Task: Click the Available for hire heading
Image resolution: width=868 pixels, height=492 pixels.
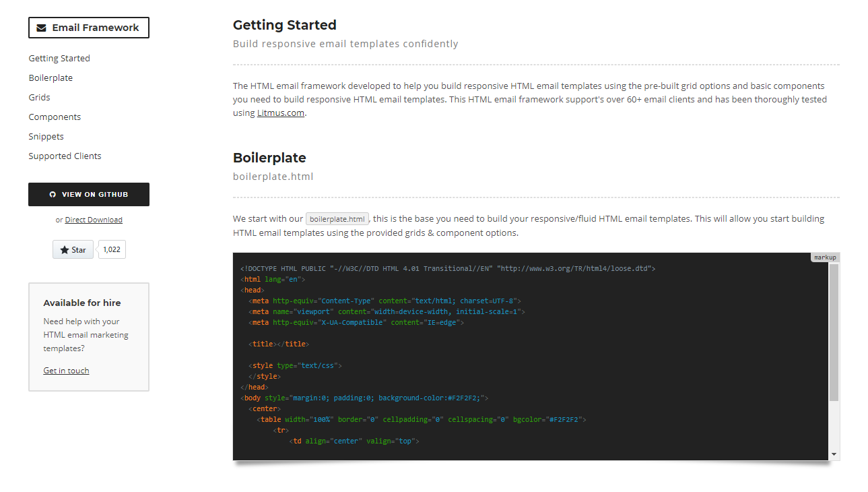Action: point(82,303)
